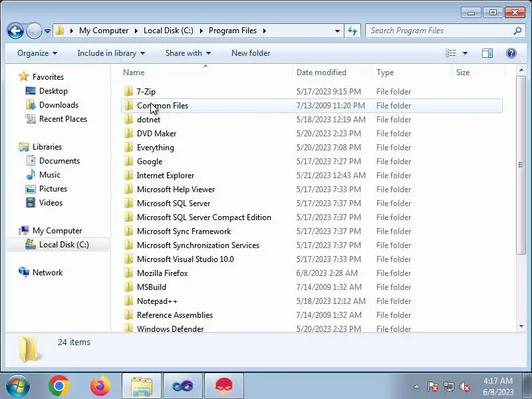The width and height of the screenshot is (532, 399).
Task: Launch Firefox from taskbar
Action: tap(100, 386)
